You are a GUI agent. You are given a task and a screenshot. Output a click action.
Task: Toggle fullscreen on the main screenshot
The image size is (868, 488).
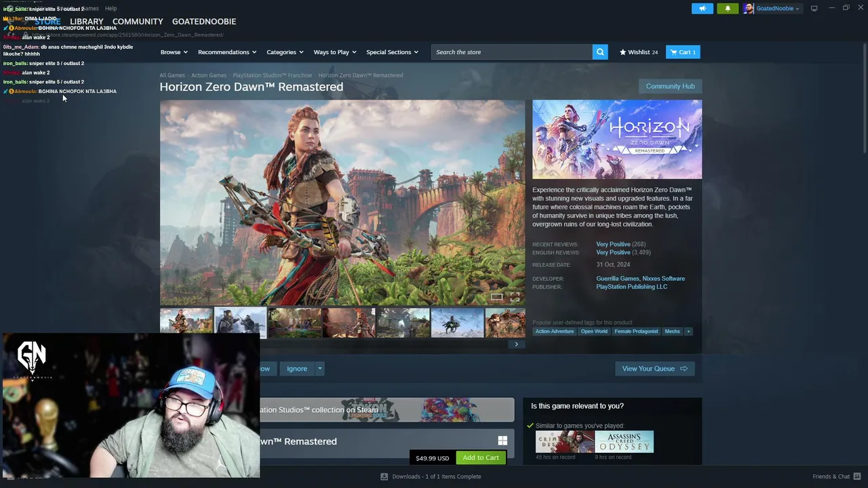click(x=515, y=298)
